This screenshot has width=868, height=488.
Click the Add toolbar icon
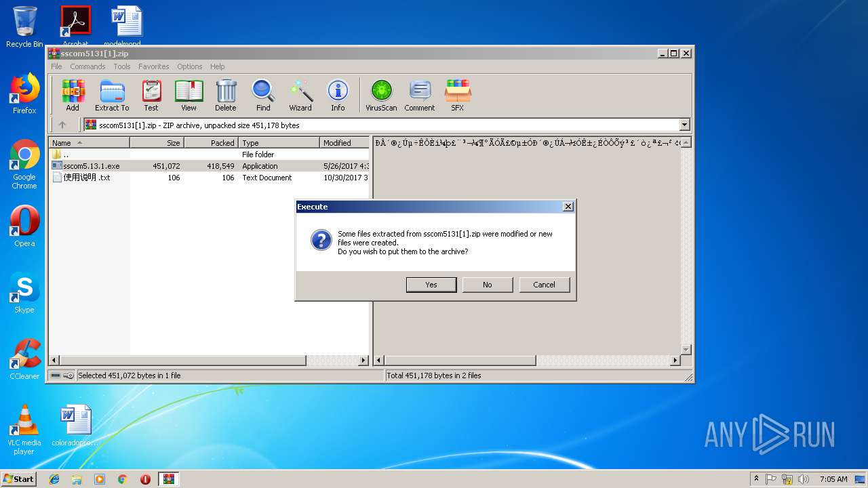pos(73,96)
